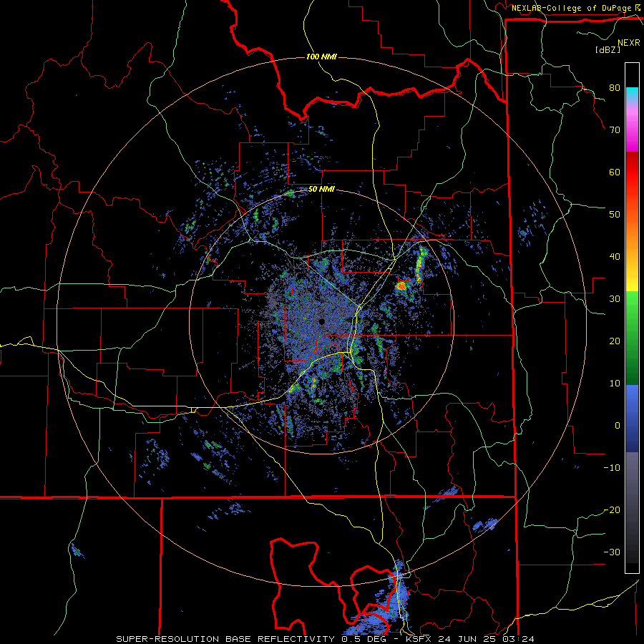The width and height of the screenshot is (644, 644).
Task: Select the -30 value on the dBZ scale
Action: pyautogui.click(x=612, y=552)
